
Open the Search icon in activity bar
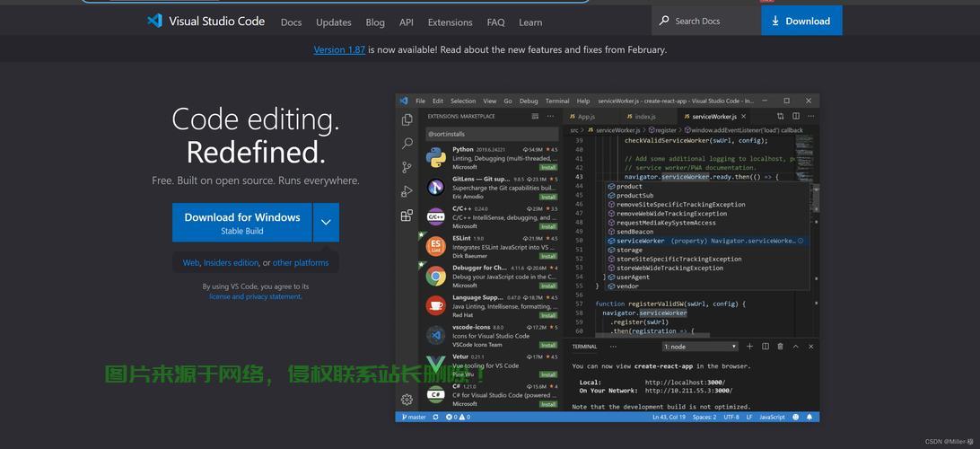coord(407,143)
